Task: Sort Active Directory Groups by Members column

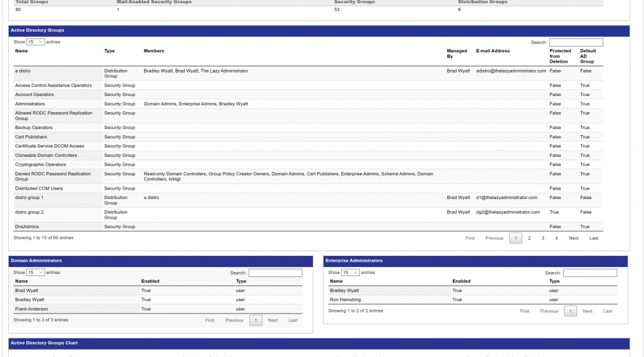Action: pyautogui.click(x=154, y=51)
